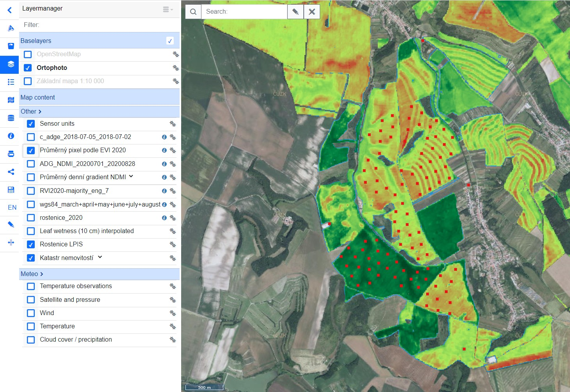Show info for RVI2020-majority_eng_7
570x392 pixels.
[164, 191]
